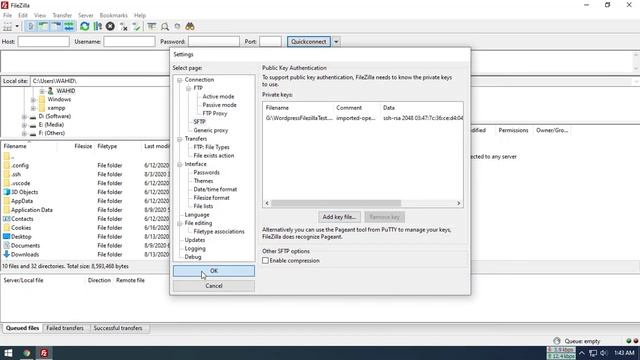Select Generic proxy settings page
This screenshot has height=360, width=640.
(x=211, y=130)
